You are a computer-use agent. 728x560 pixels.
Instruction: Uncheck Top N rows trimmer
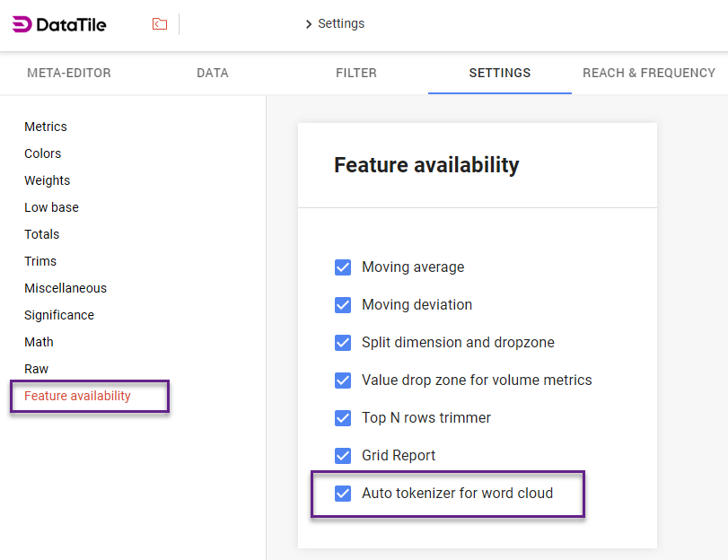343,418
